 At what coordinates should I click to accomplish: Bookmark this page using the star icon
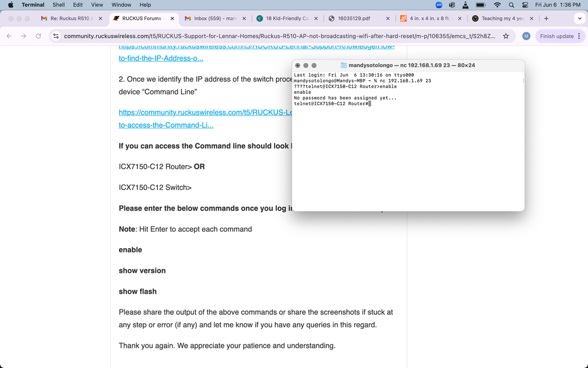coord(506,36)
